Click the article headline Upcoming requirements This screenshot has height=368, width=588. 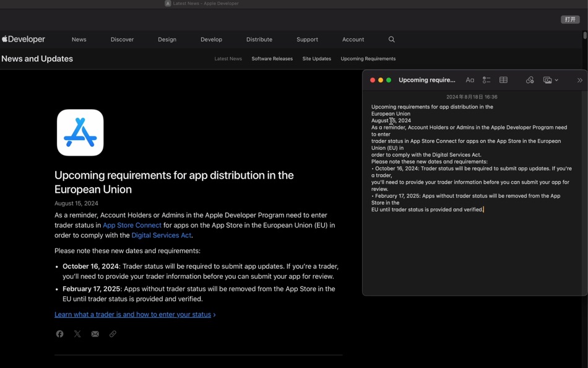[x=174, y=182]
